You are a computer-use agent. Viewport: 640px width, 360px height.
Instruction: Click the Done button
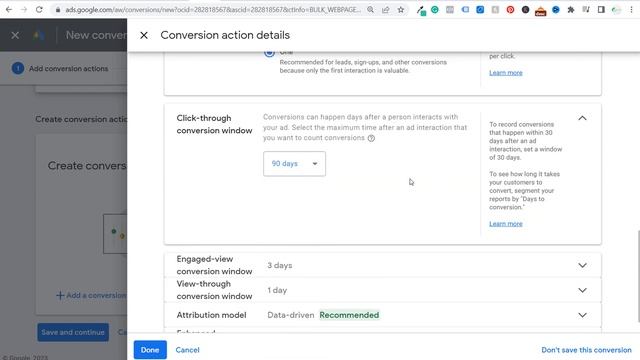tap(150, 350)
